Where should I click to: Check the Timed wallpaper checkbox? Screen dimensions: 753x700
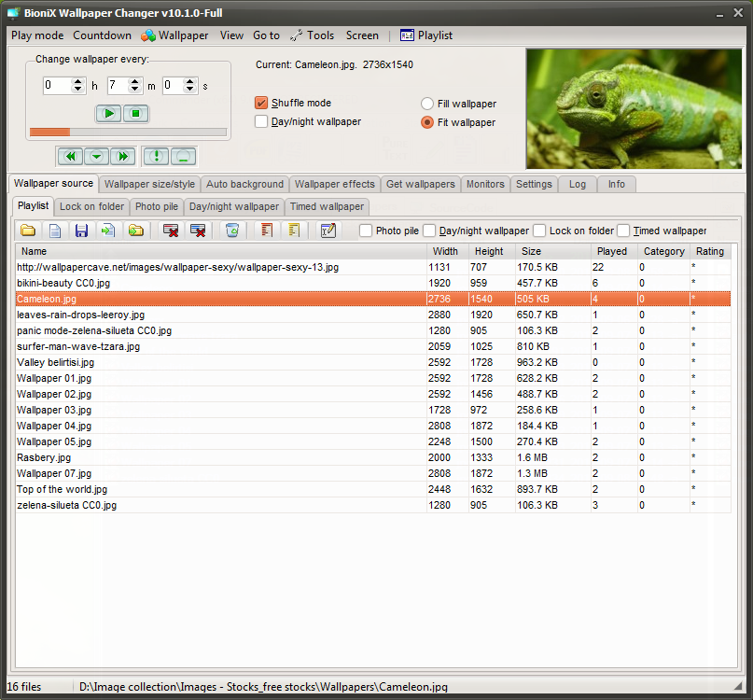point(623,231)
